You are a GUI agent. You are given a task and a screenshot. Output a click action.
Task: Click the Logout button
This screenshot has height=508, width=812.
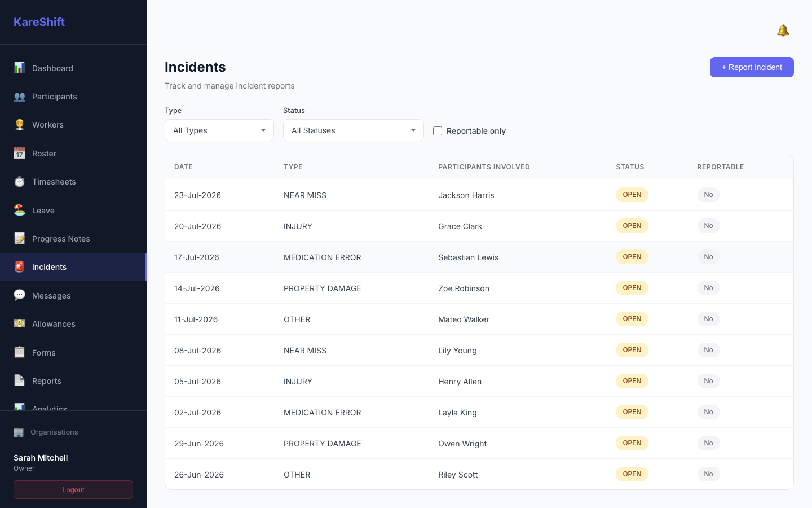point(73,490)
